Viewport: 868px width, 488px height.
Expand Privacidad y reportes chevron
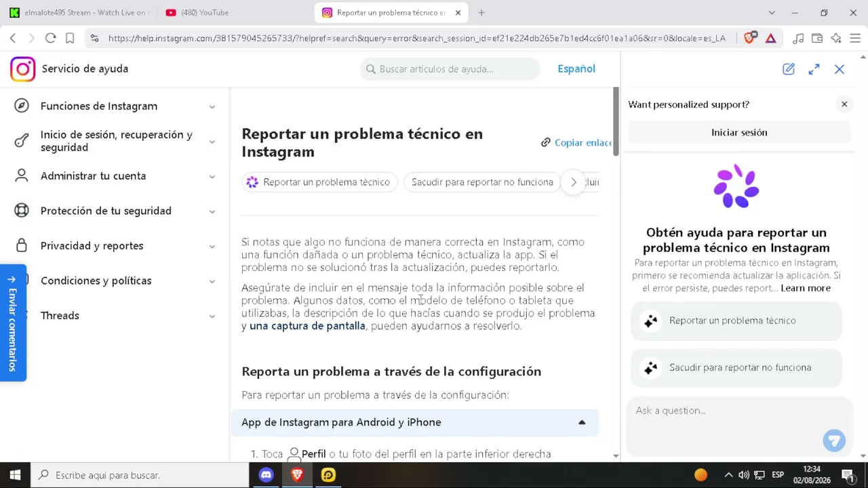[x=212, y=246]
